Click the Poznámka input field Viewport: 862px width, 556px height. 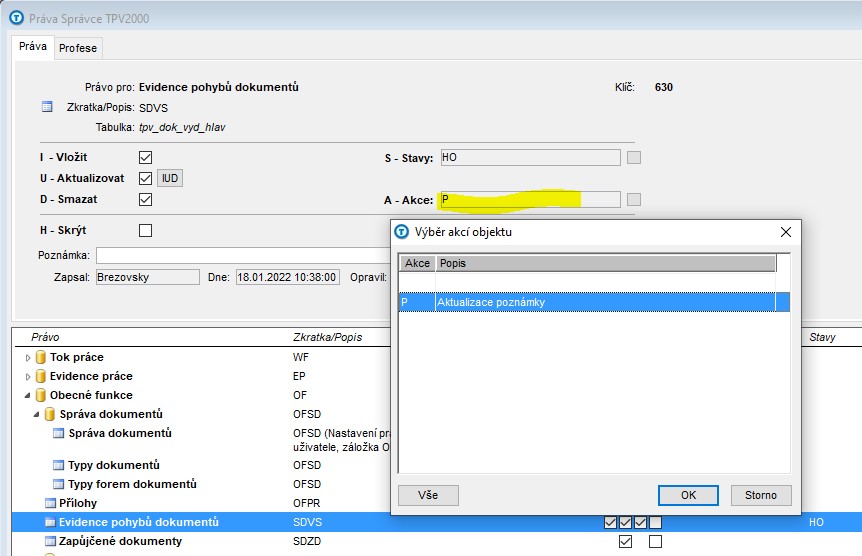point(243,255)
